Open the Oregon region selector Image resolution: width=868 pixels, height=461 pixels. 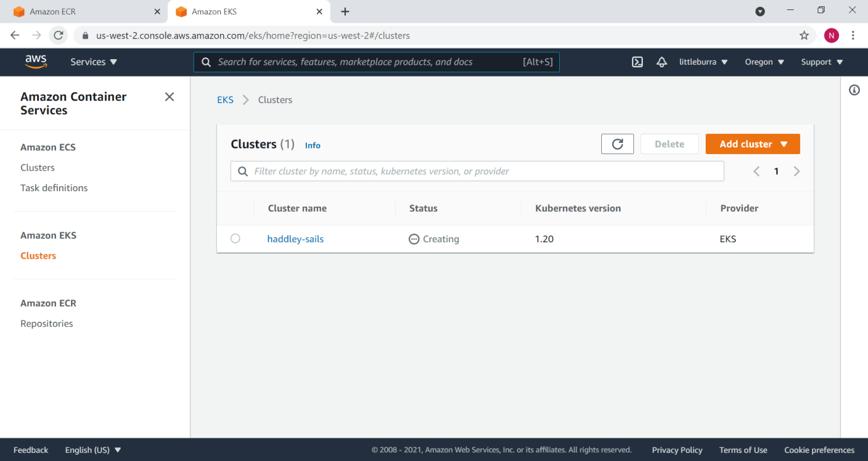pos(764,62)
